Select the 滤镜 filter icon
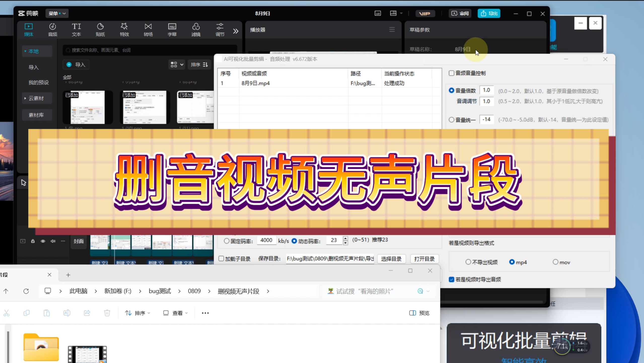This screenshot has width=644, height=363. point(196,26)
